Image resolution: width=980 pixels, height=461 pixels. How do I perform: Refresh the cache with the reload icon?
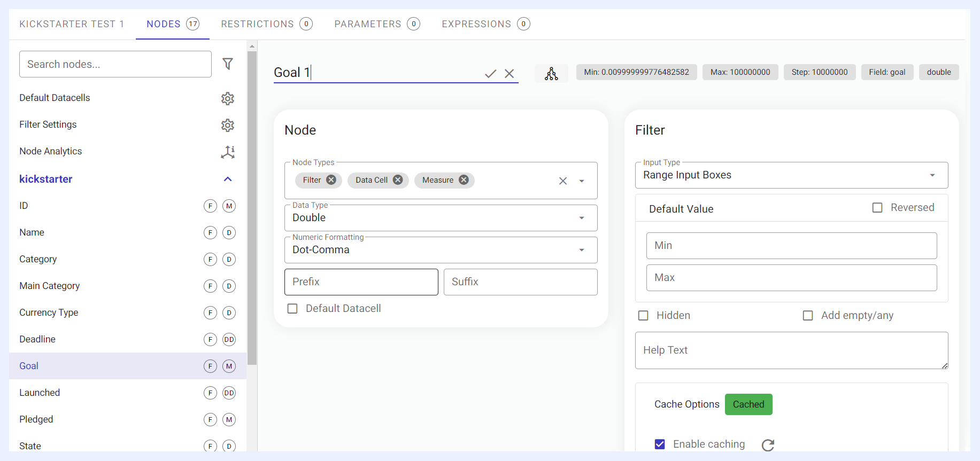[x=768, y=445]
